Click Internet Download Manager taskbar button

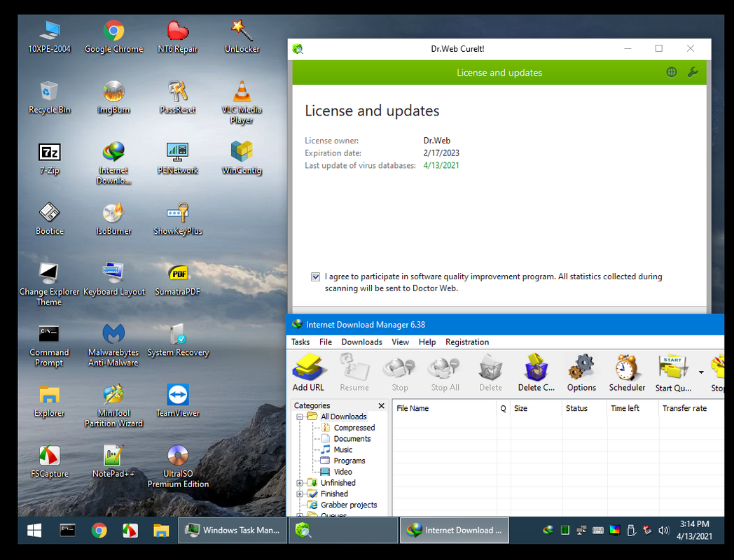[454, 530]
